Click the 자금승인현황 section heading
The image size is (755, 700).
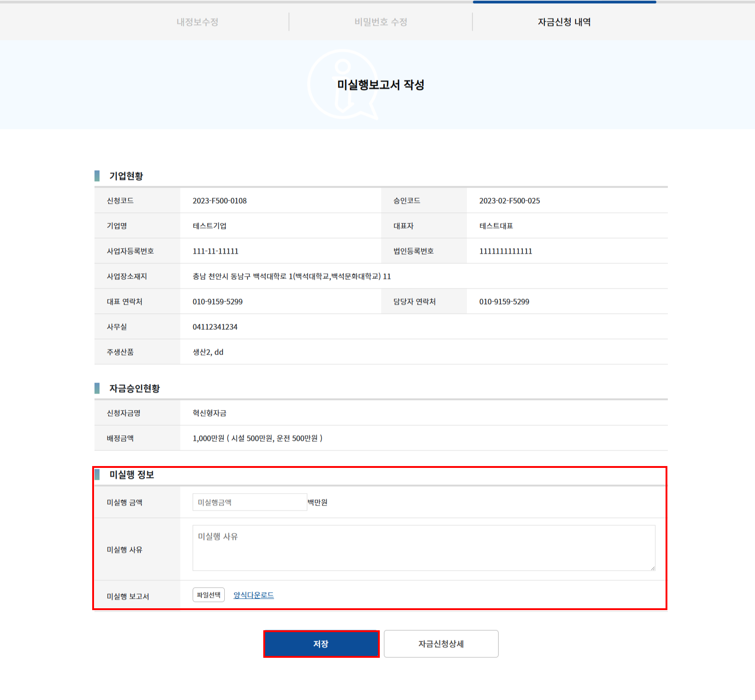134,389
